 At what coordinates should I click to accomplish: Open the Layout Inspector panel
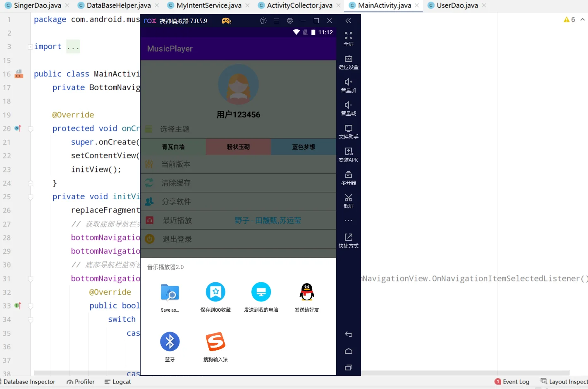(x=564, y=382)
